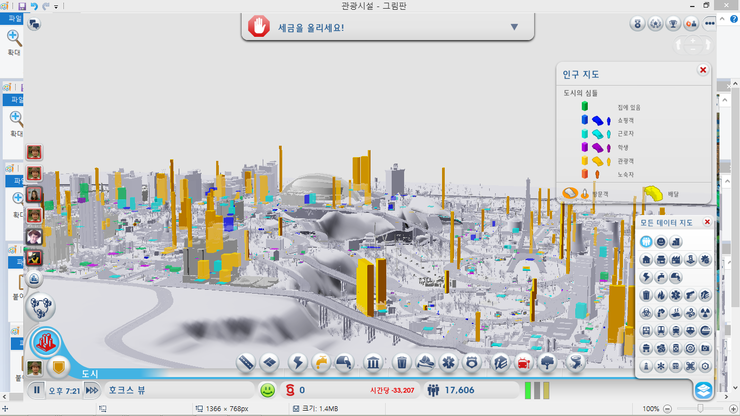Open the Paint quick access toolbar dropdown
Screen dimensions: 740x416
pyautogui.click(x=56, y=7)
